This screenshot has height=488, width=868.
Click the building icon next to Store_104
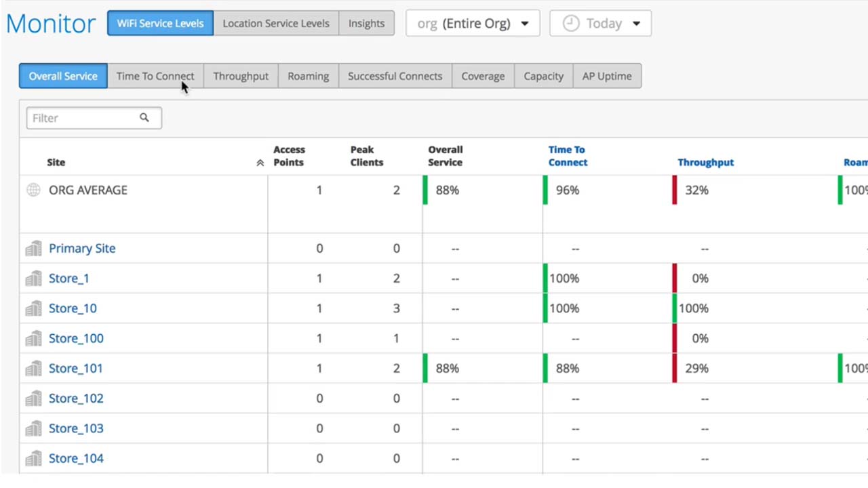tap(33, 459)
